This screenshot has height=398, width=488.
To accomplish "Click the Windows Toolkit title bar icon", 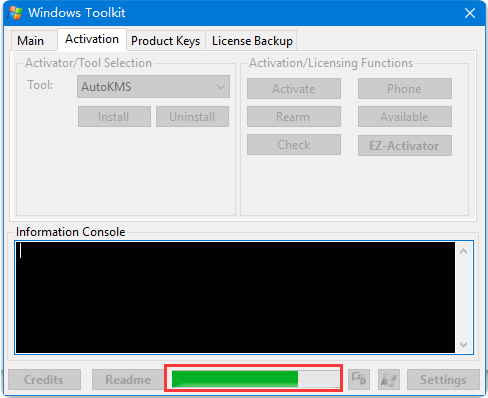I will [15, 13].
